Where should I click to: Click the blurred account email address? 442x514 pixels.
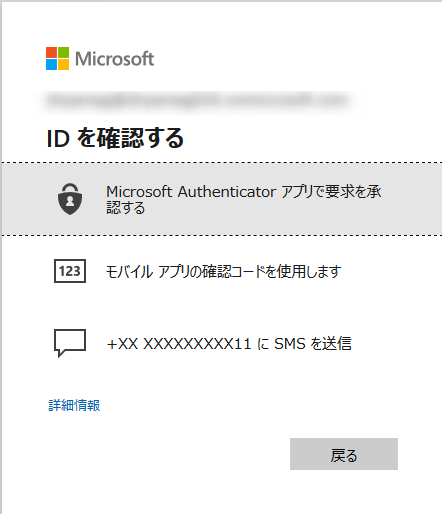198,100
